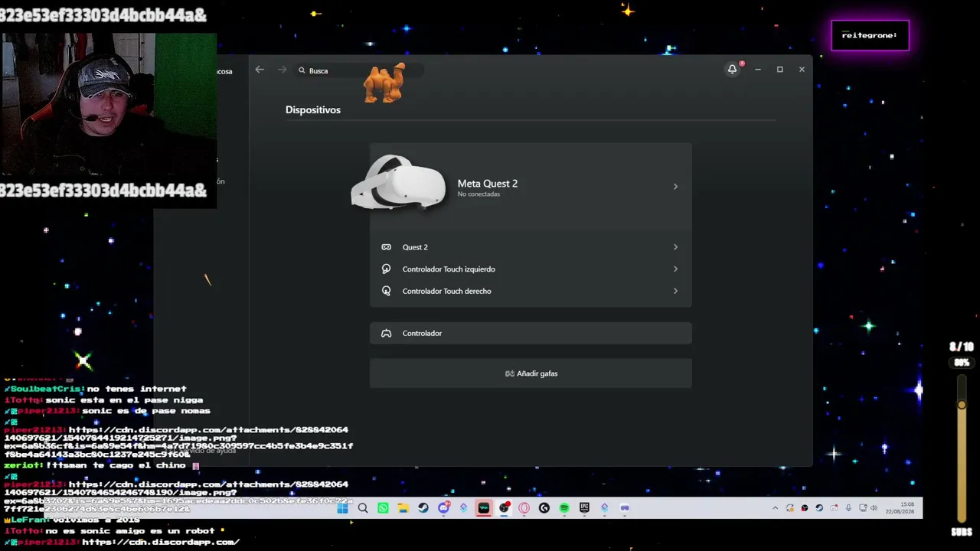This screenshot has height=551, width=980.
Task: Open the notifications bell
Action: pyautogui.click(x=733, y=70)
